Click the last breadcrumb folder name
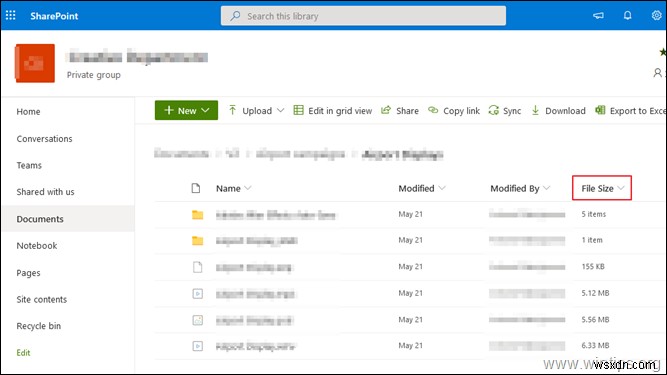667x375 pixels. point(402,154)
